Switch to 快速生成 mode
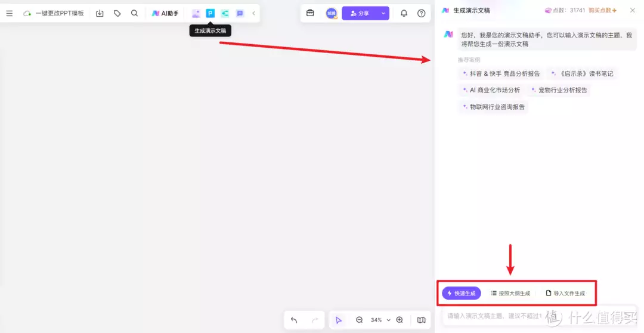The height and width of the screenshot is (333, 644). pyautogui.click(x=461, y=293)
